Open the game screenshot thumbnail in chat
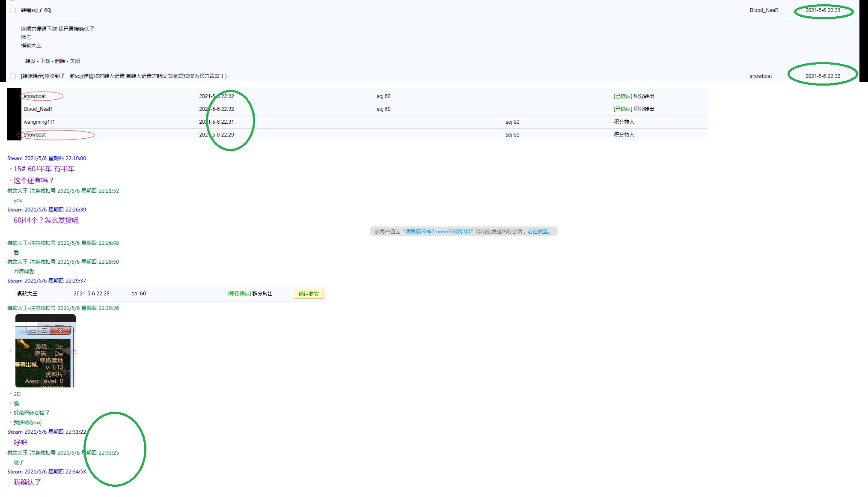 tap(45, 360)
